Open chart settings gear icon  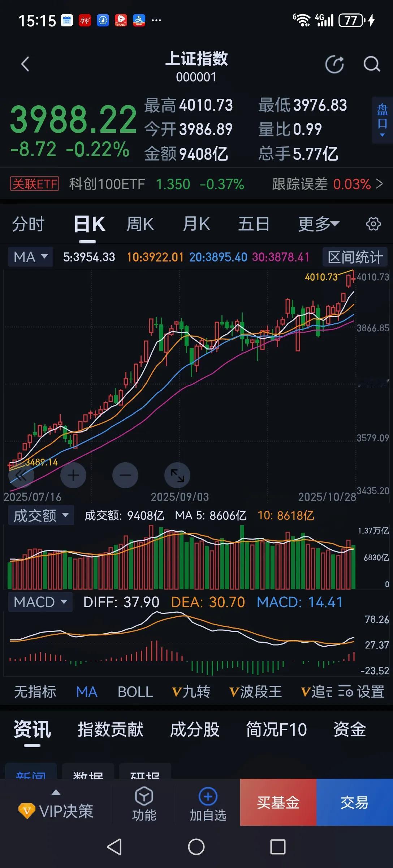pyautogui.click(x=373, y=224)
